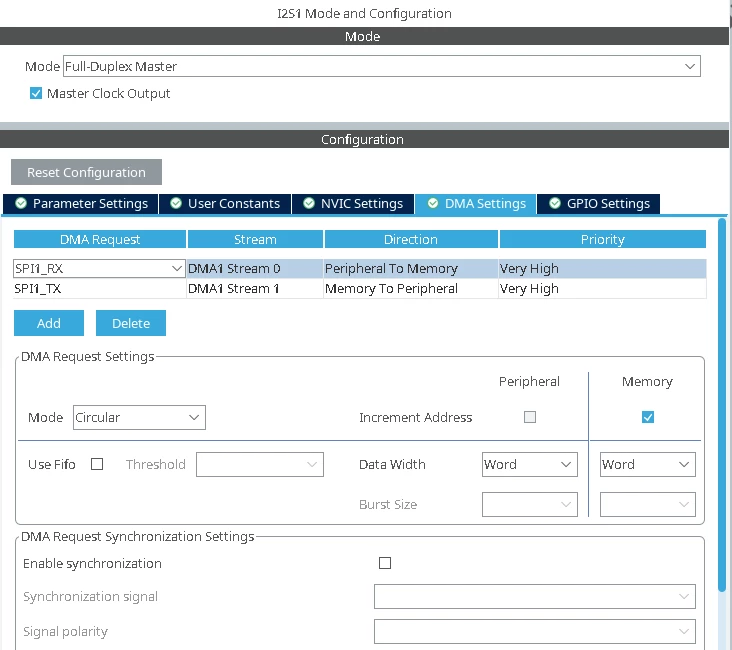Click the green check icon on NVIC Settings

point(309,203)
